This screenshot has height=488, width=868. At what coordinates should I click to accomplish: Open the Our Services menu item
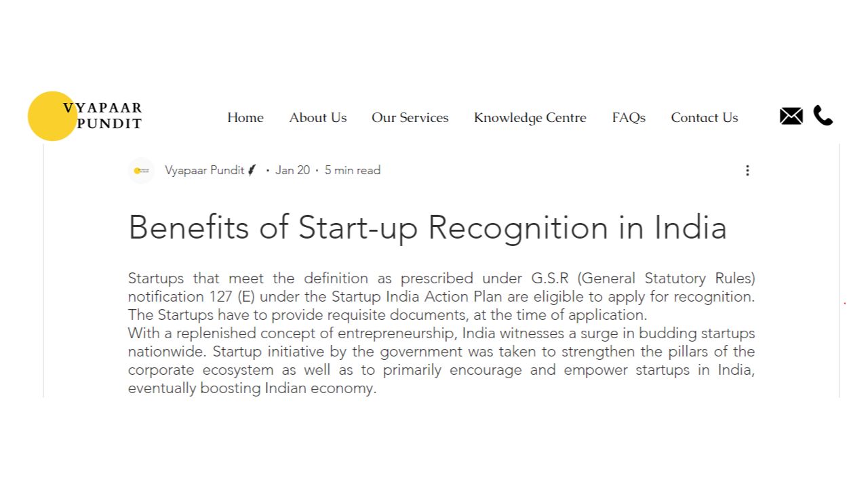click(x=410, y=117)
